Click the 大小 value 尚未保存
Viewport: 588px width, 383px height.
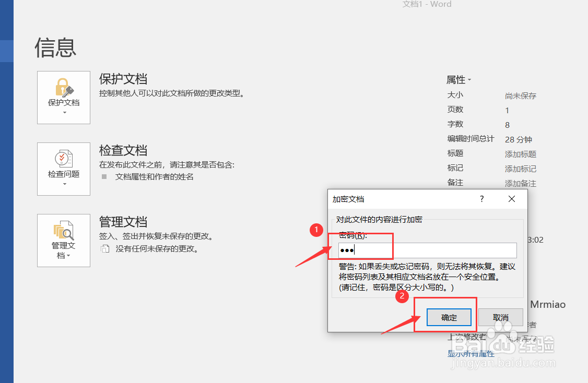point(521,95)
